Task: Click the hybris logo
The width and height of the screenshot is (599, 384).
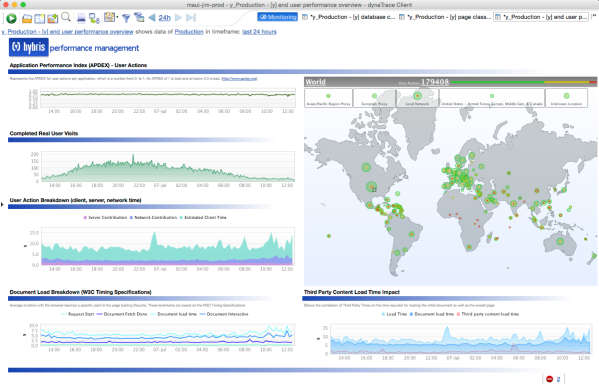Action: tap(29, 47)
